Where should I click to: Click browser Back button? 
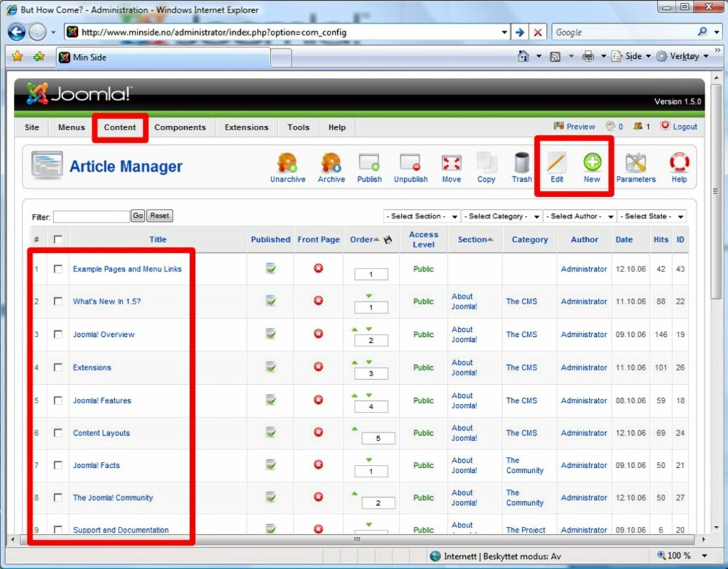17,32
